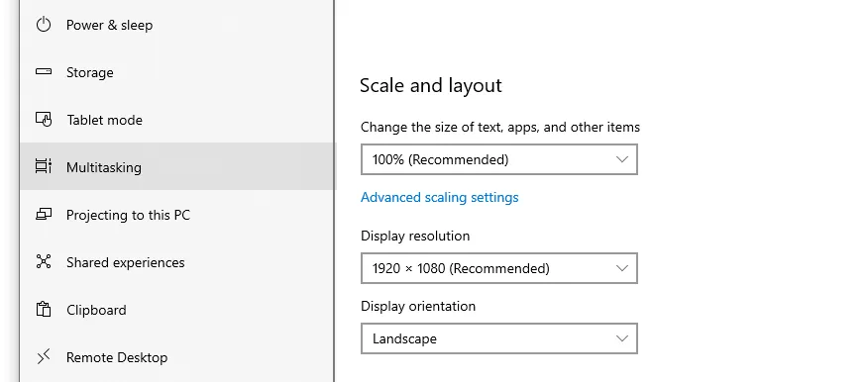
Task: Select Tablet mode in sidebar
Action: (176, 120)
